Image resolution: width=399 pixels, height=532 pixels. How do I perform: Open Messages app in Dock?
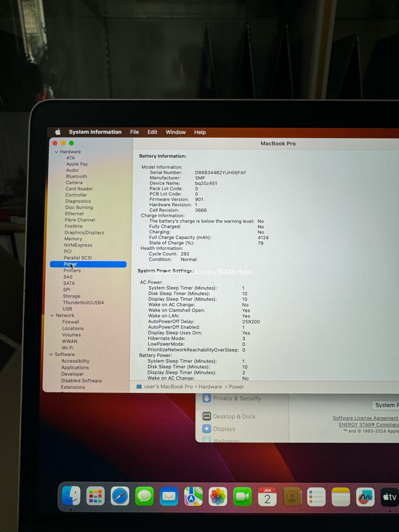click(144, 496)
